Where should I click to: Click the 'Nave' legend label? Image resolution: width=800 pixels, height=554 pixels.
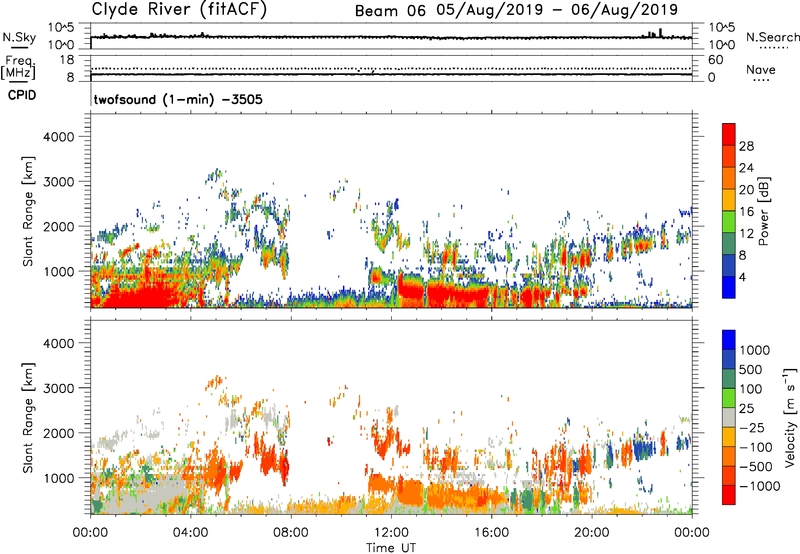click(761, 70)
